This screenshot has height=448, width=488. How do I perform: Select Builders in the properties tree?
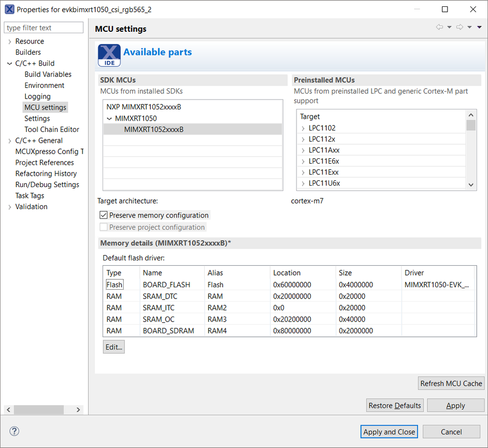click(x=28, y=52)
